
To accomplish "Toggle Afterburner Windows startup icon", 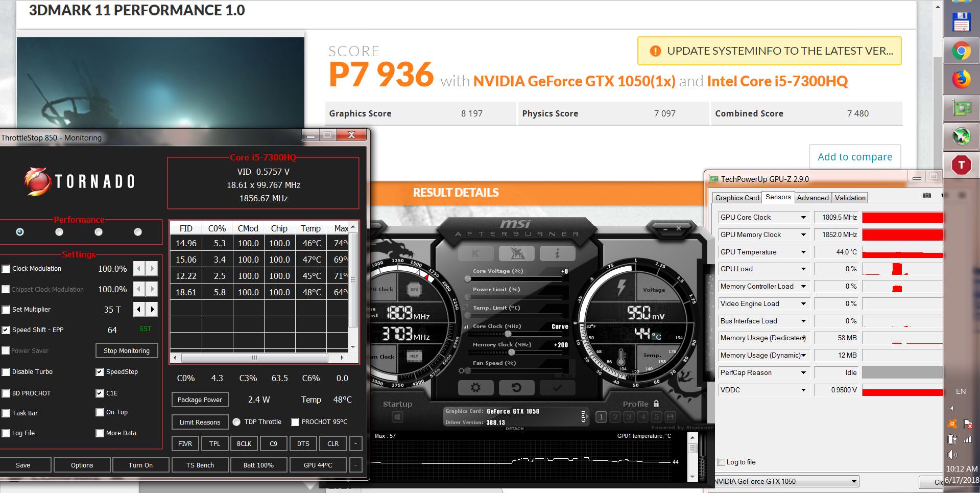I will click(397, 417).
